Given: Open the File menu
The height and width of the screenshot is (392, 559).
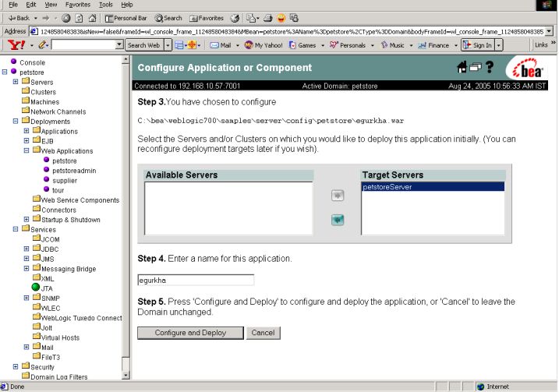Looking at the screenshot, I should click(x=13, y=5).
